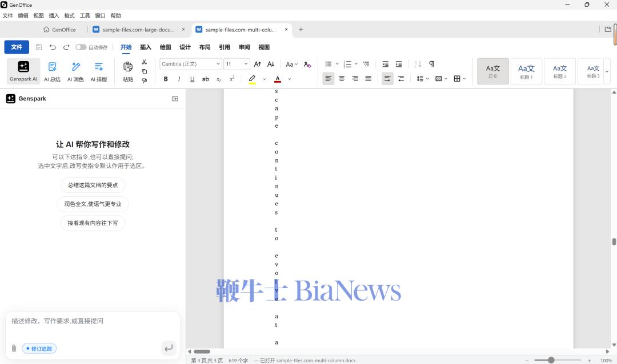The width and height of the screenshot is (617, 364).
Task: Apply the 标题 1 style
Action: (526, 71)
